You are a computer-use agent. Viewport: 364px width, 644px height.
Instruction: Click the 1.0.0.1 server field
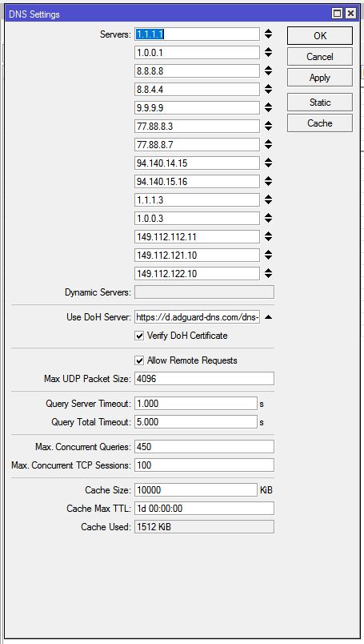tap(197, 53)
